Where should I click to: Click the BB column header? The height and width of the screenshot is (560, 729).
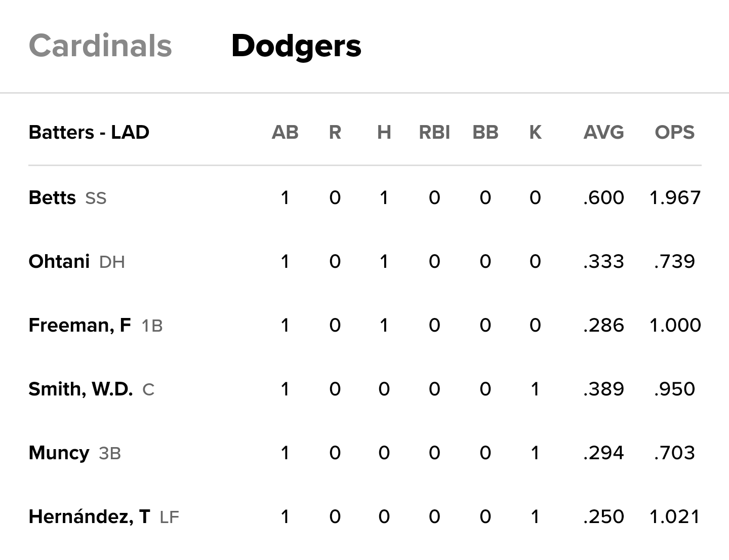coord(485,132)
